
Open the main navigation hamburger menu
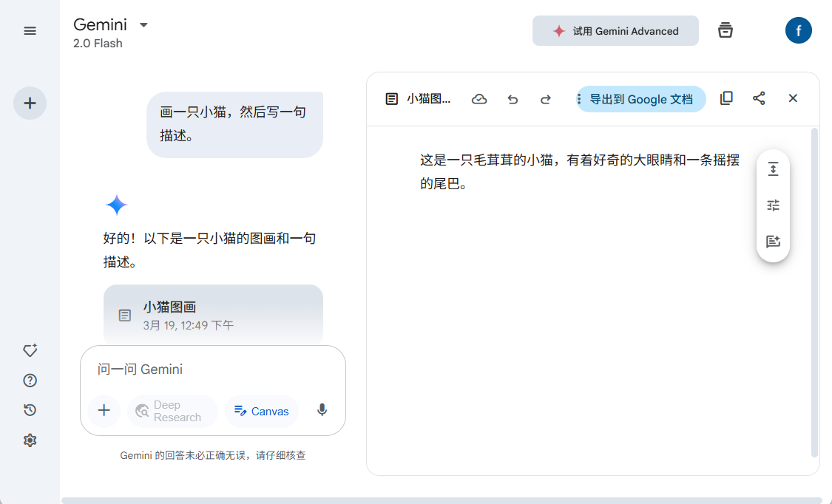[30, 30]
